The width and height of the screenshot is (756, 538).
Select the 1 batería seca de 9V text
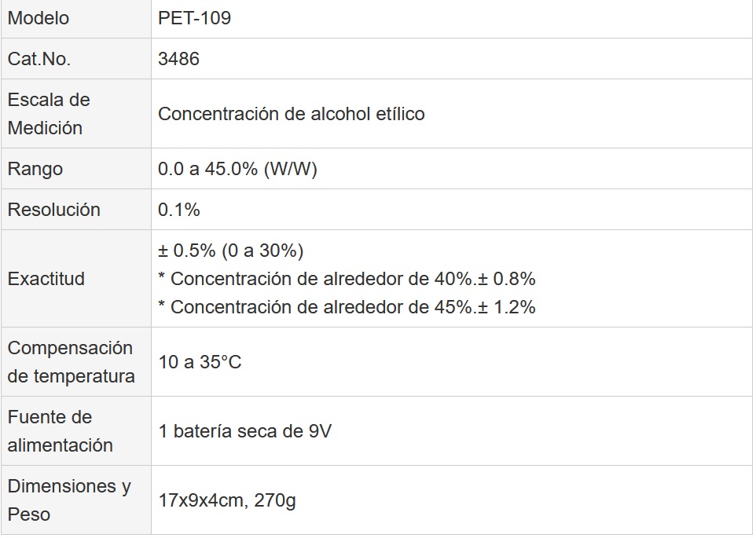pos(244,431)
